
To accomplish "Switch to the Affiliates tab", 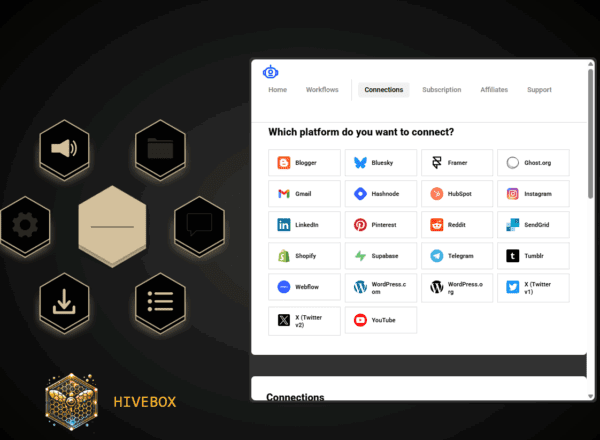I will point(494,90).
